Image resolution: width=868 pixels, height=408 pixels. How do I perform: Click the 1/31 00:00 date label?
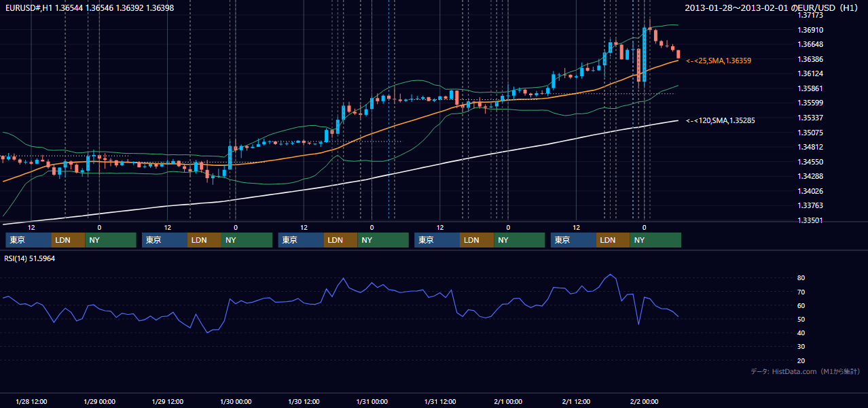(372, 401)
